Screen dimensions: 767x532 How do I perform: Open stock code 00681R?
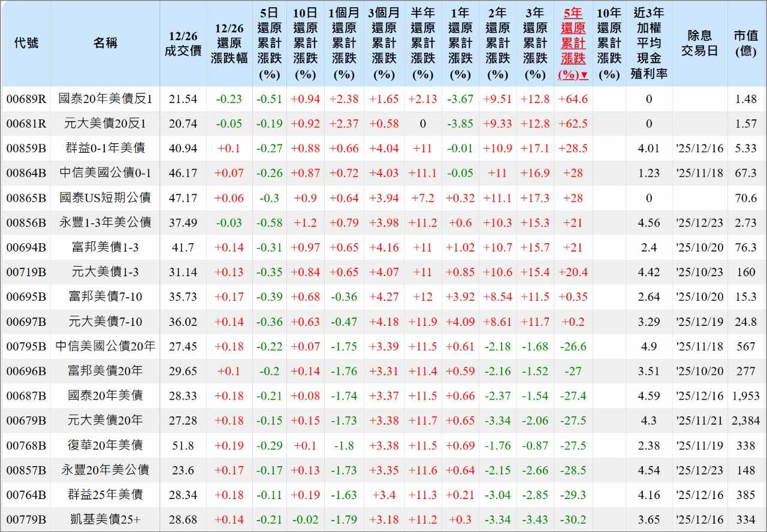[26, 123]
